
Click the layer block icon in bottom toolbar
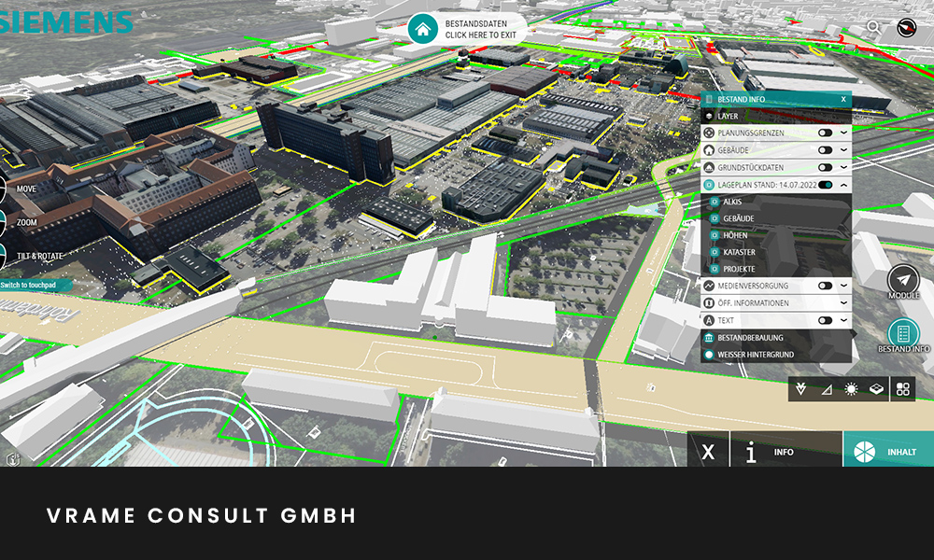pyautogui.click(x=876, y=389)
